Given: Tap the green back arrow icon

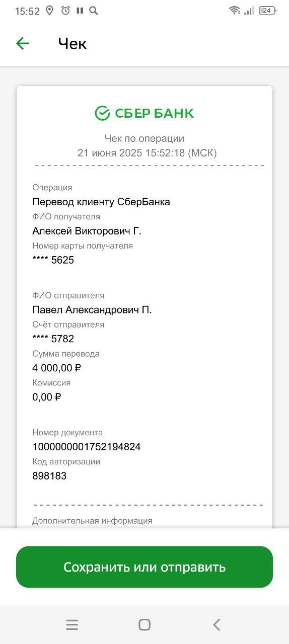Looking at the screenshot, I should [x=23, y=43].
